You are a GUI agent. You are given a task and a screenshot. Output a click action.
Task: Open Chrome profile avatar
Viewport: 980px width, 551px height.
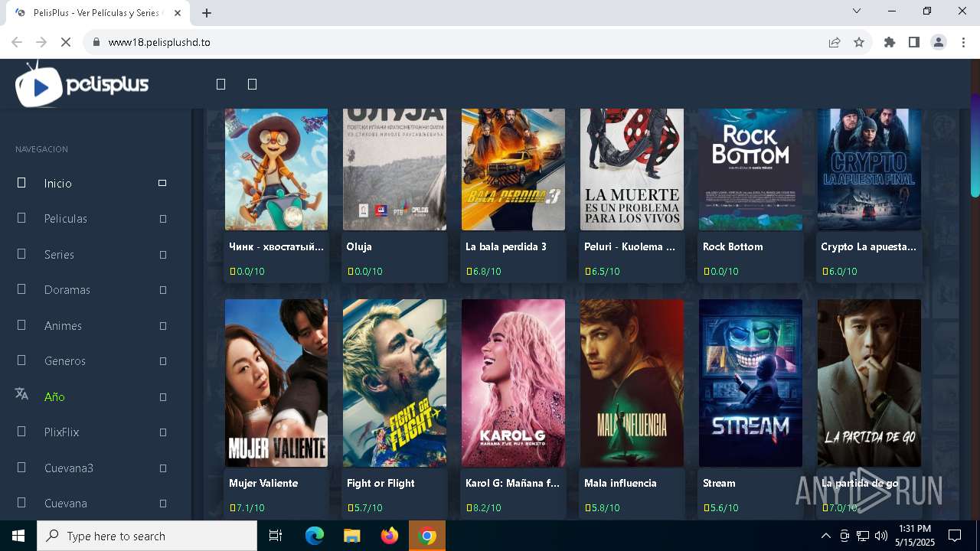[x=939, y=42]
